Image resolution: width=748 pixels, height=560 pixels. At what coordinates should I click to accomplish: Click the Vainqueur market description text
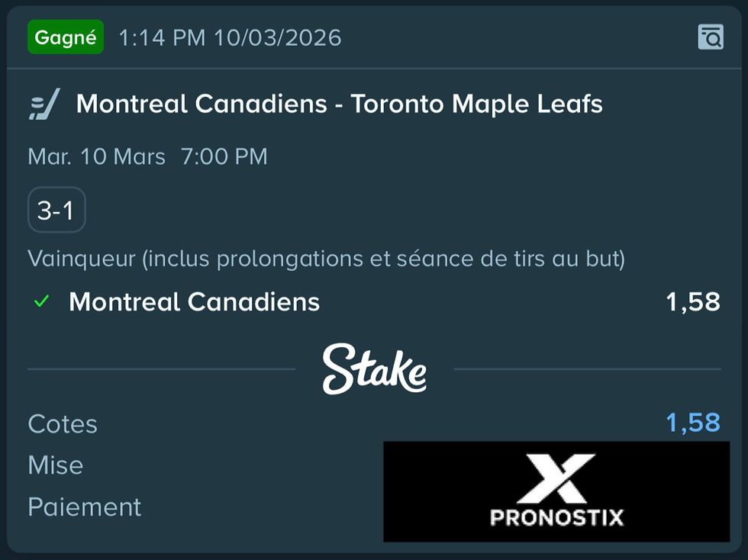point(326,259)
